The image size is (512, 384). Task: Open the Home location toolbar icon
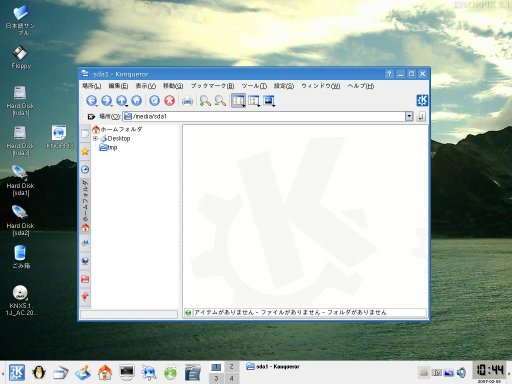(137, 101)
